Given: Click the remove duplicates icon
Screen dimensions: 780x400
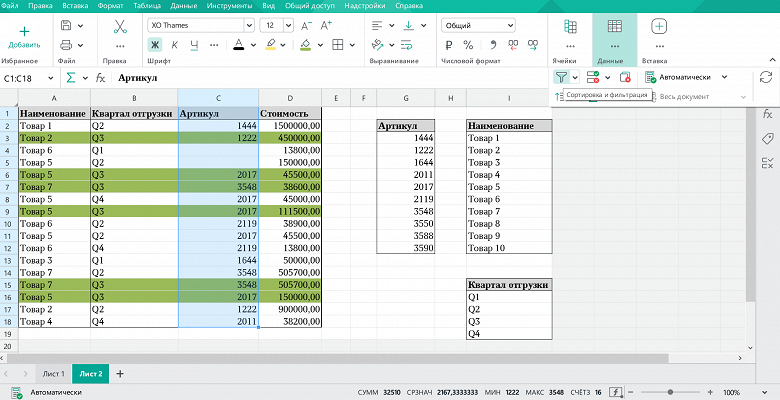Looking at the screenshot, I should click(625, 77).
